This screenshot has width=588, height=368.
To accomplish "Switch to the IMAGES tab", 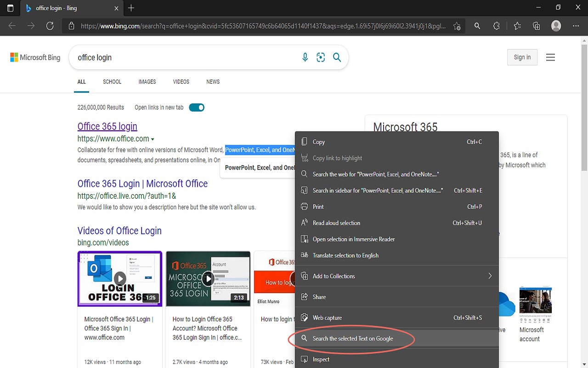I will [147, 82].
